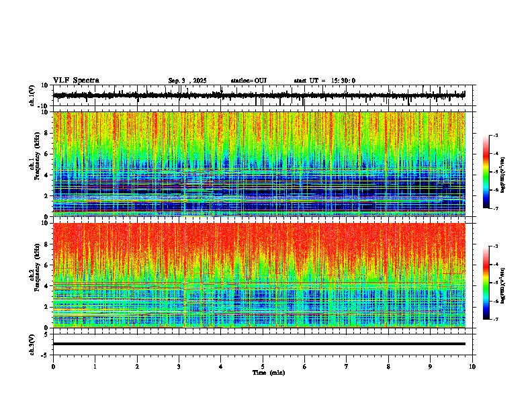Click time axis tick label "7"
532x411 pixels.
[347, 367]
